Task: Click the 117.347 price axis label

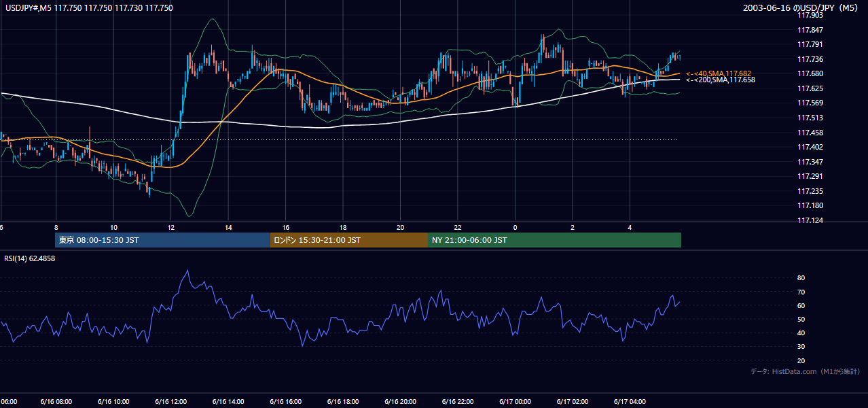Action: (810, 162)
